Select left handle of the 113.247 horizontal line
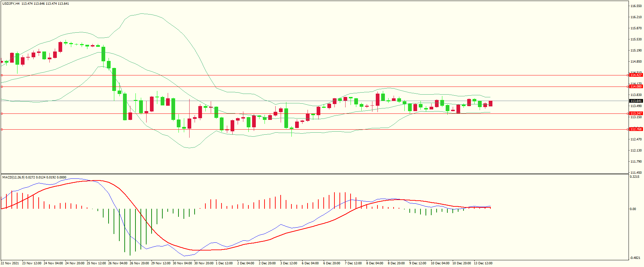Screen dimensions: 644x267 (2, 113)
